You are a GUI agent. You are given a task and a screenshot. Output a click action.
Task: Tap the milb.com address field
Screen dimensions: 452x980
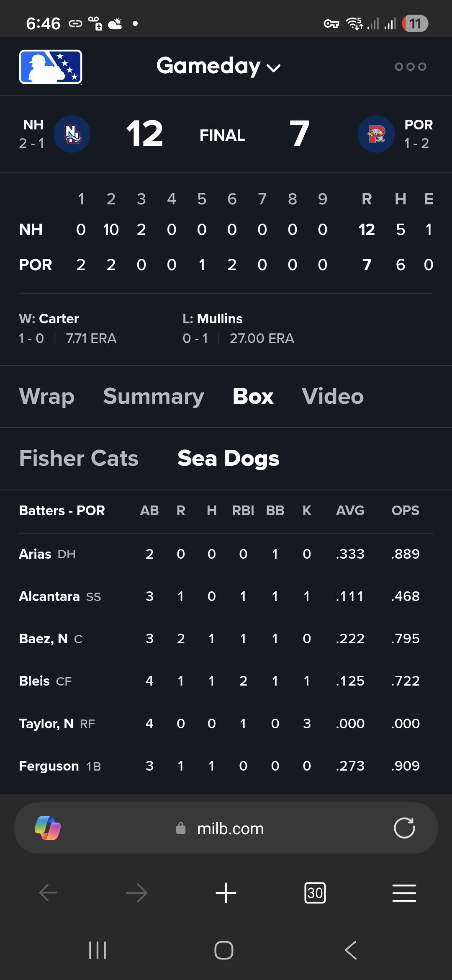click(x=230, y=828)
